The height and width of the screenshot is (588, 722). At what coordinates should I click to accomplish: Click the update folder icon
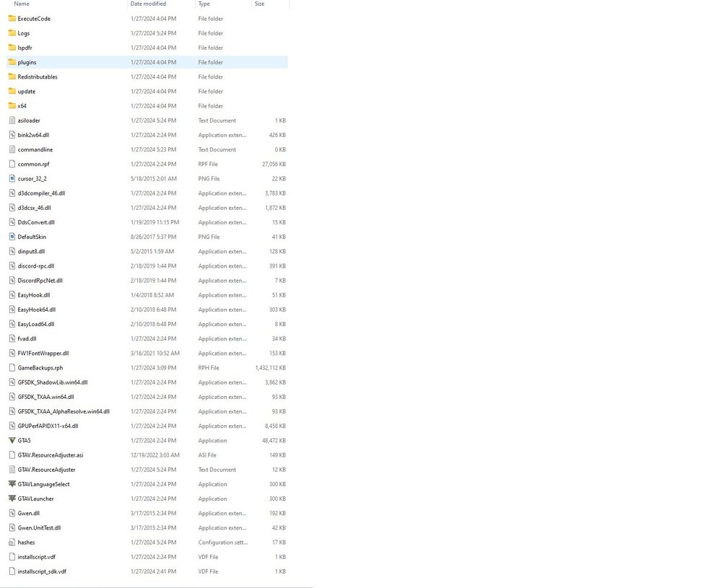[12, 91]
